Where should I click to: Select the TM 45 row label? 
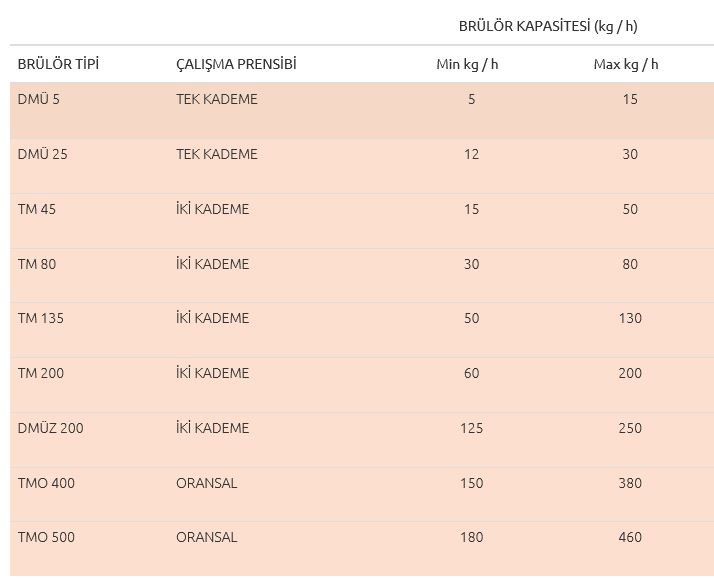click(x=38, y=209)
